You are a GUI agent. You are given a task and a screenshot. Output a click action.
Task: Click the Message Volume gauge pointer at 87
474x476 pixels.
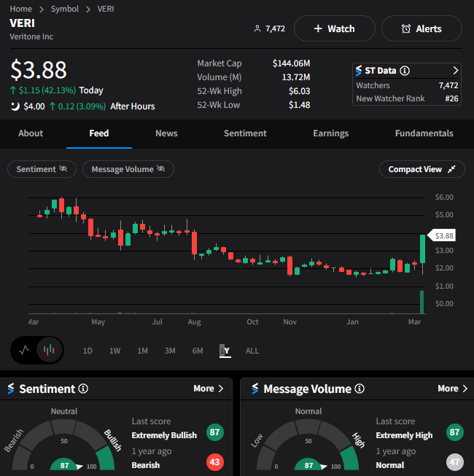[323, 467]
